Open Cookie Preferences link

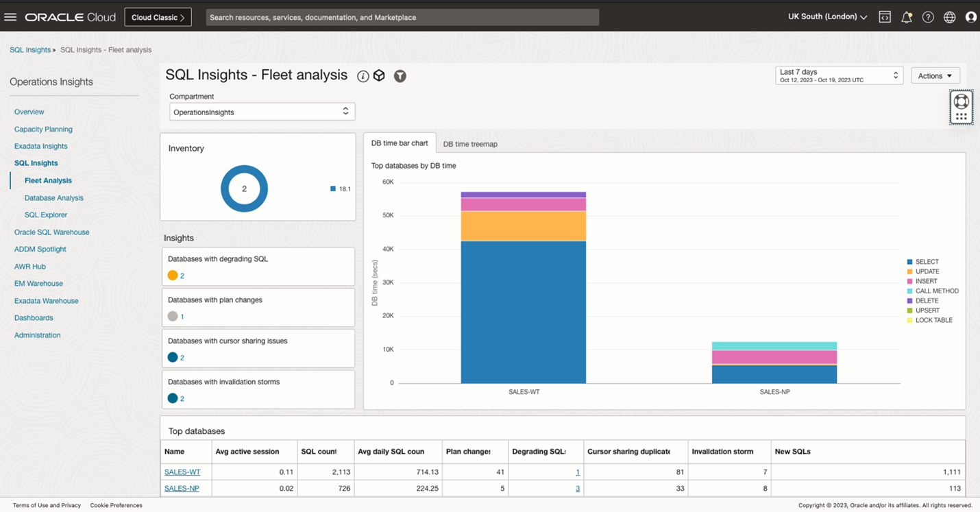[x=117, y=505]
